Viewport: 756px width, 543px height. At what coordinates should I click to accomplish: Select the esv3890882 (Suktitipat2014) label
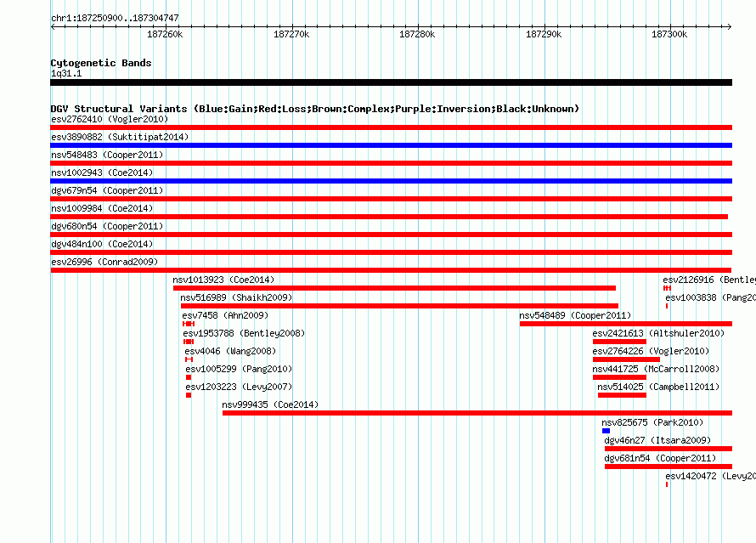(x=120, y=137)
